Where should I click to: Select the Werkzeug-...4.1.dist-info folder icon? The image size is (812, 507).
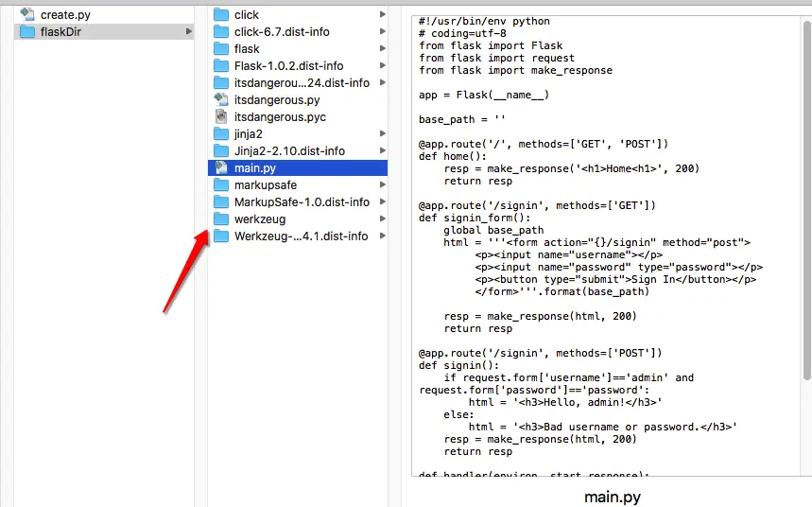(x=221, y=236)
